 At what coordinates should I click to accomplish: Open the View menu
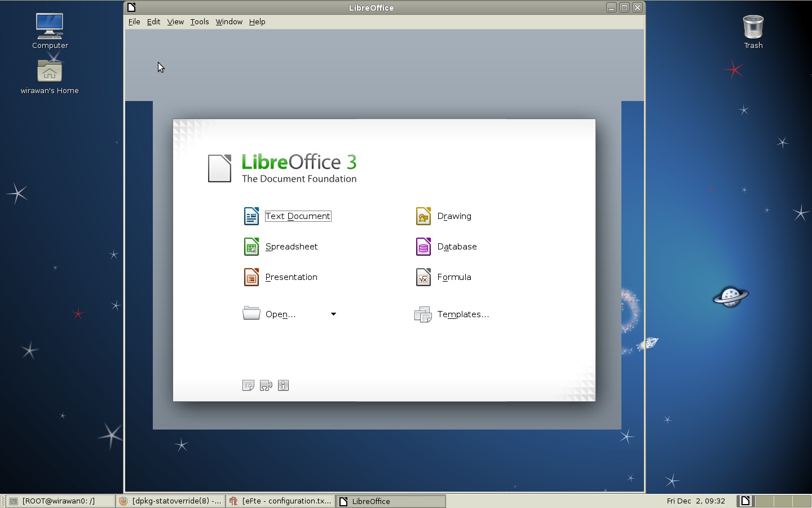[x=175, y=21]
